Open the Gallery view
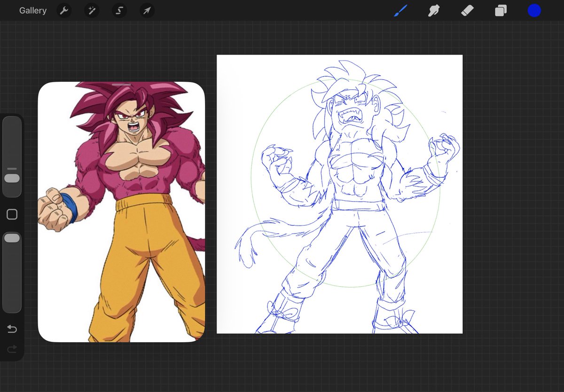 (33, 10)
